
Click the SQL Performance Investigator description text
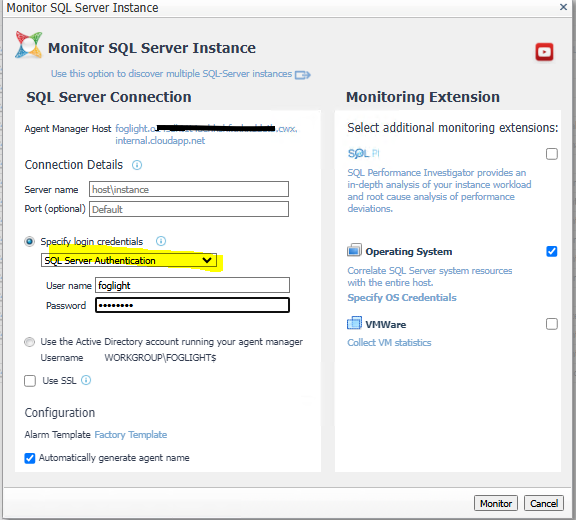[439, 191]
